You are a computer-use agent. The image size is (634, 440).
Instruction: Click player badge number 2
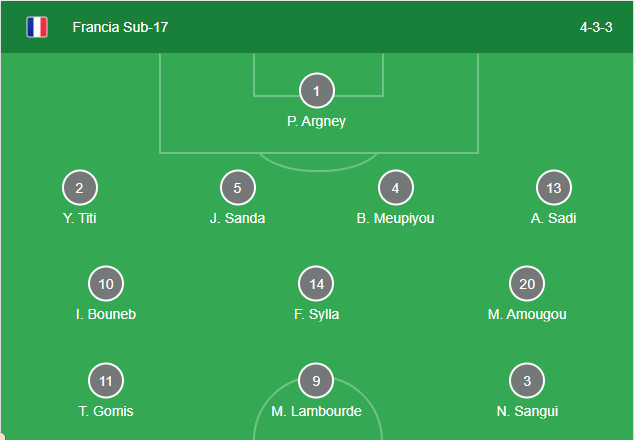[80, 188]
